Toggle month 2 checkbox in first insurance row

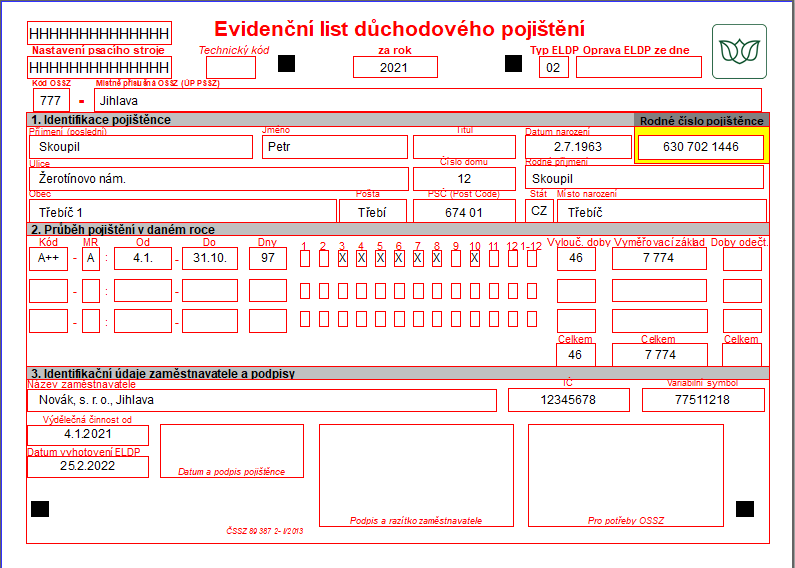click(x=323, y=259)
